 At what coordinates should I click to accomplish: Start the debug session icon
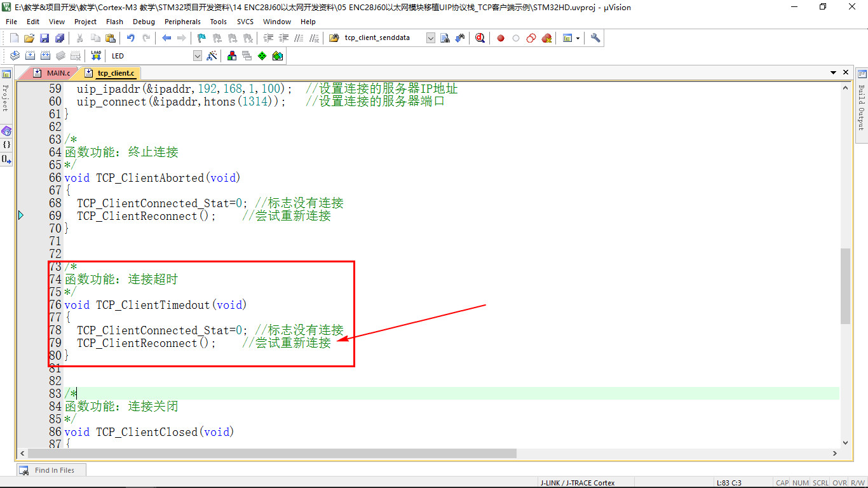click(480, 38)
